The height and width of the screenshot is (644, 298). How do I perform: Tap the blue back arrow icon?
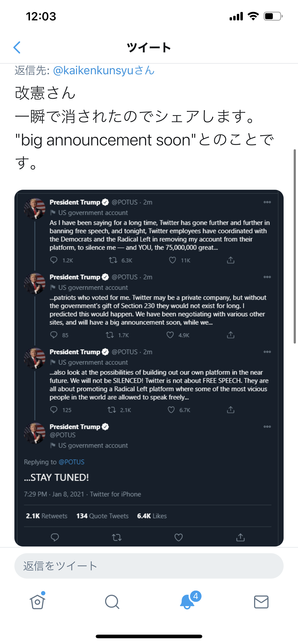pyautogui.click(x=17, y=47)
